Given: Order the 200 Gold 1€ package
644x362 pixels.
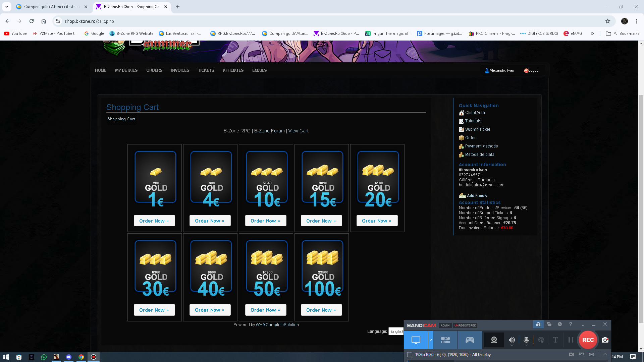Looking at the screenshot, I should pyautogui.click(x=154, y=221).
